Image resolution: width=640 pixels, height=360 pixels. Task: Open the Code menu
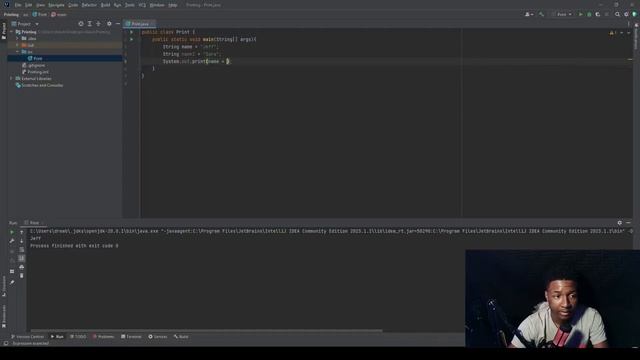coord(73,5)
